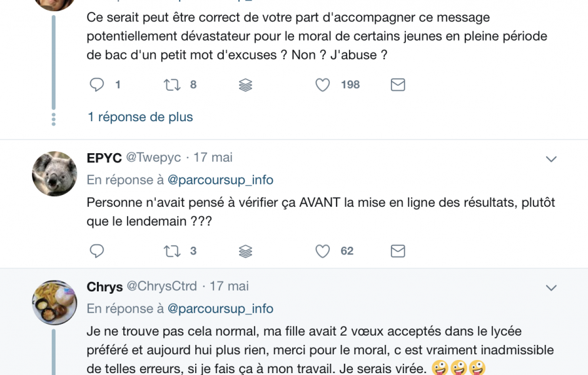
Task: Send top tweet via direct message envelope
Action: pos(398,84)
